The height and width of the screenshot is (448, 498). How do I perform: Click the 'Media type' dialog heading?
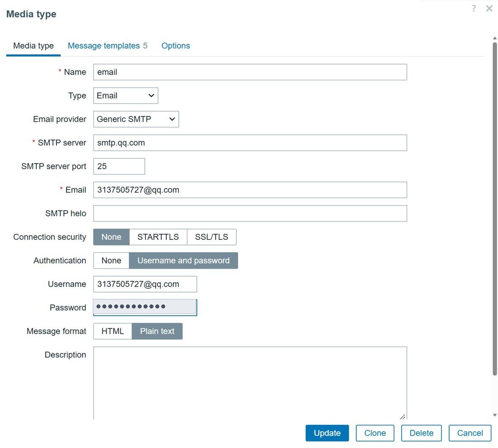point(31,14)
